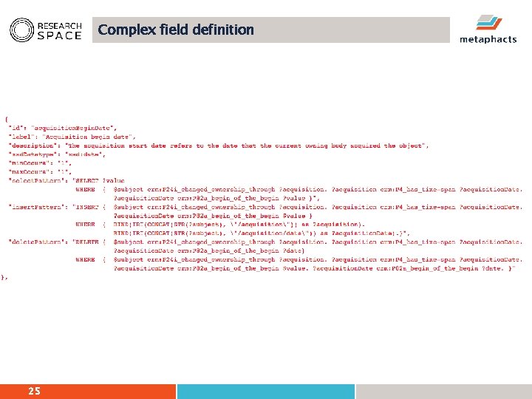
Task: Click the 'SELECT ?value' query text
Action: click(x=98, y=181)
